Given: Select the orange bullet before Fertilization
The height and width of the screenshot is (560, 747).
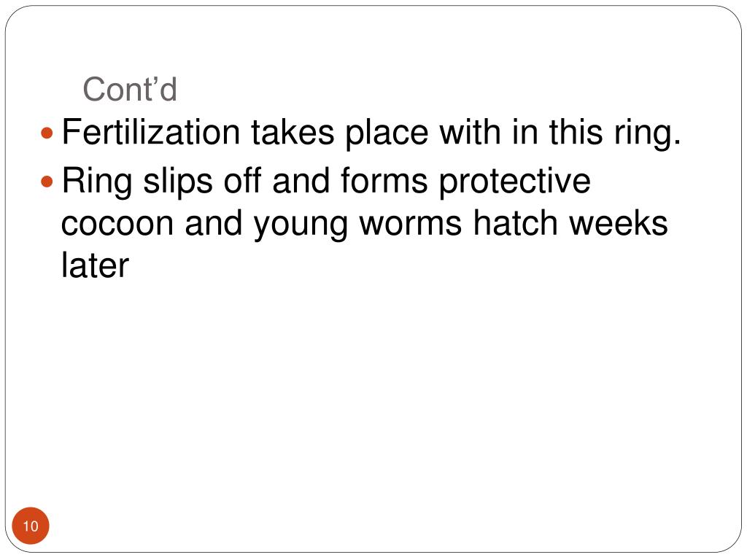Looking at the screenshot, I should coord(47,133).
